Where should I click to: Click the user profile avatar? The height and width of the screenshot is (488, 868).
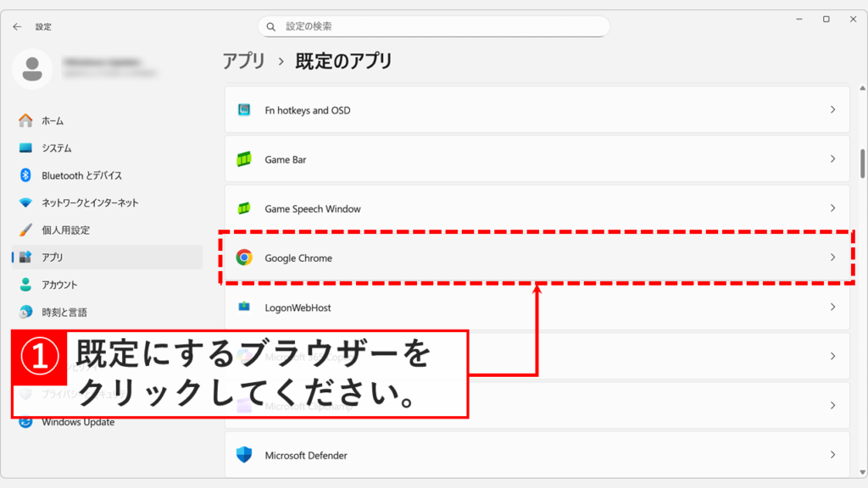[x=33, y=70]
